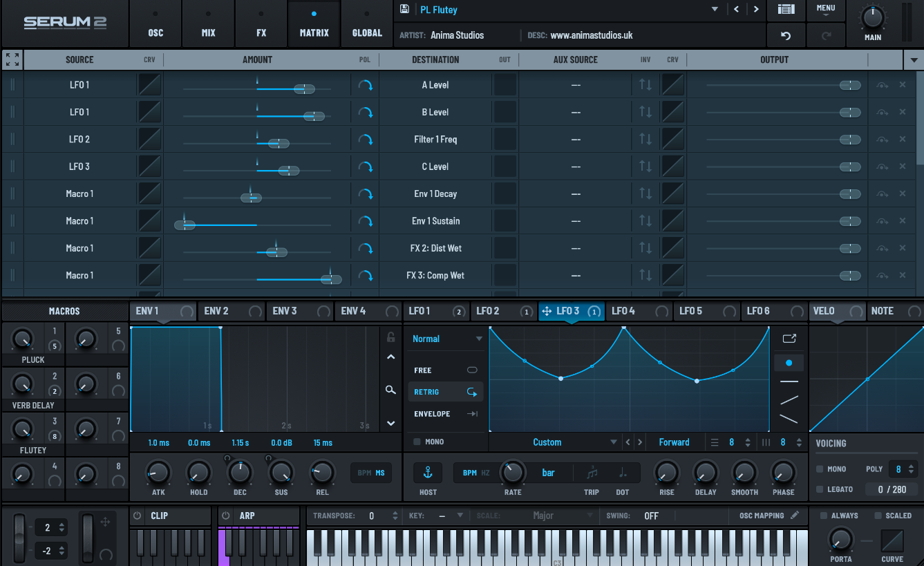Click the curve box for LFO 1 A Level
The height and width of the screenshot is (566, 924).
click(x=149, y=85)
